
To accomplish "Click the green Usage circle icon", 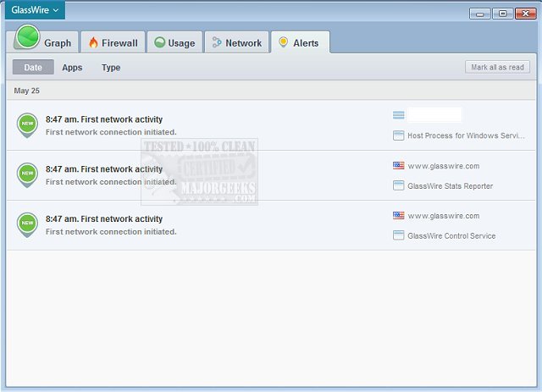I will click(160, 42).
